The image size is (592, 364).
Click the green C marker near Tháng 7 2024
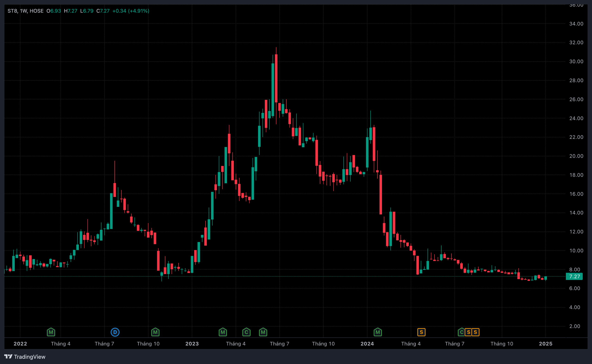(x=461, y=332)
